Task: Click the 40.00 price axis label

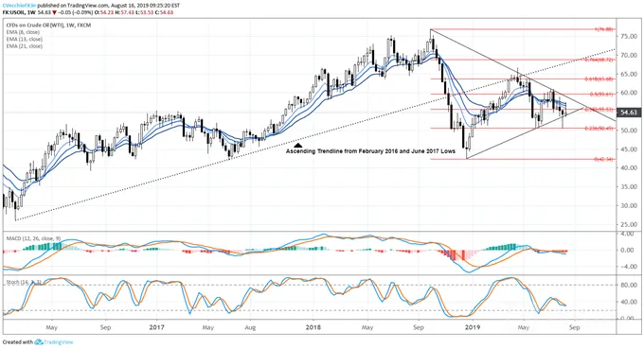Action: pos(629,168)
